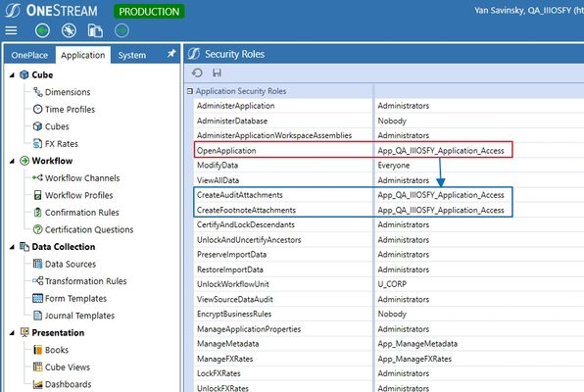Collapse the Data Collection section
Screen dimensions: 584x392
[12, 247]
